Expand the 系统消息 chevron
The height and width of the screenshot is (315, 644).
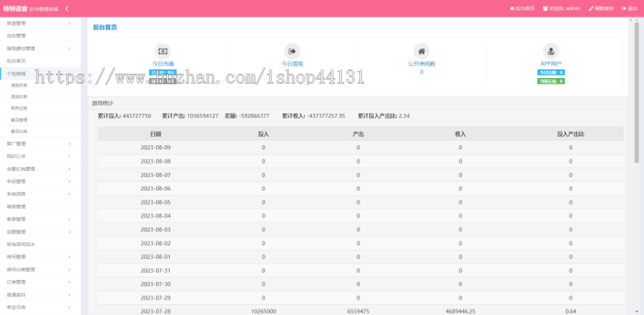(x=69, y=194)
